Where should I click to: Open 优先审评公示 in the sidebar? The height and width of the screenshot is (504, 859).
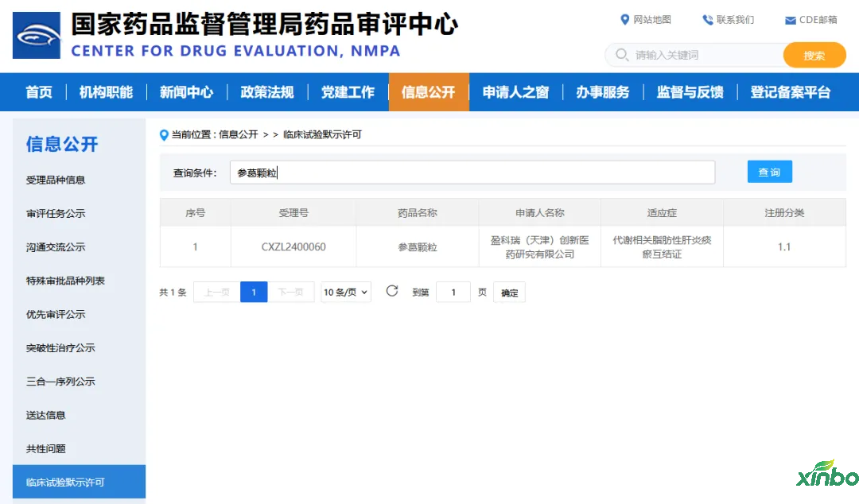tap(56, 315)
